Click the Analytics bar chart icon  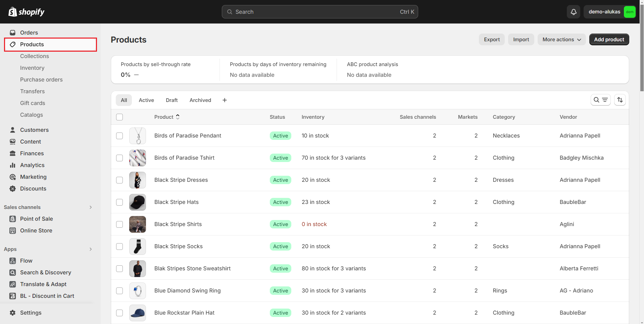(13, 165)
